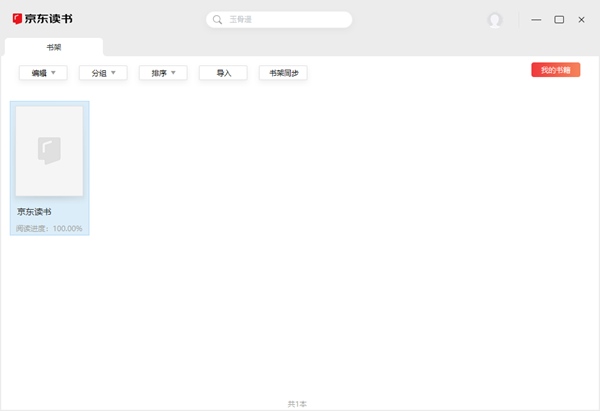This screenshot has width=600, height=411.
Task: Click the 阅读进度 100.00% progress label
Action: pyautogui.click(x=49, y=228)
